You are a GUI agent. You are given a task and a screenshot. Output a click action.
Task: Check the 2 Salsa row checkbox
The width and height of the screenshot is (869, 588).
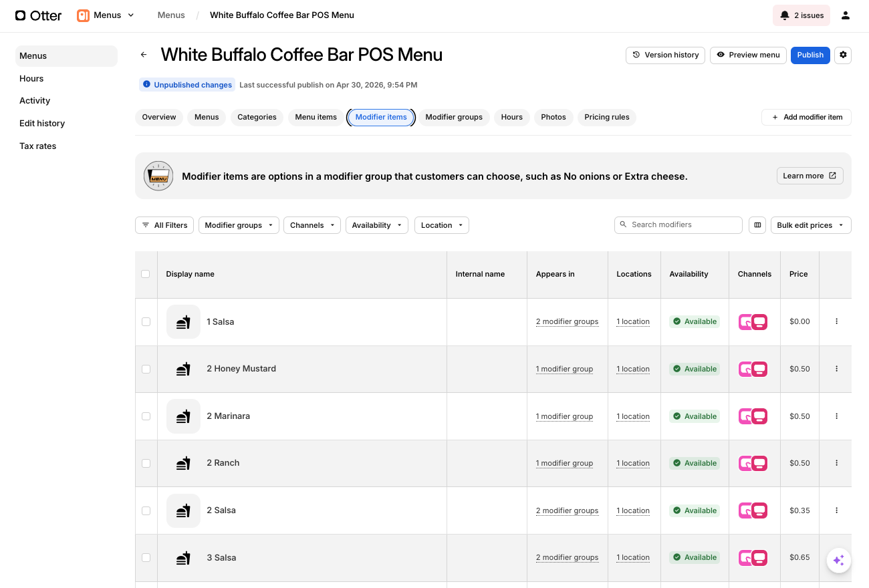point(146,510)
